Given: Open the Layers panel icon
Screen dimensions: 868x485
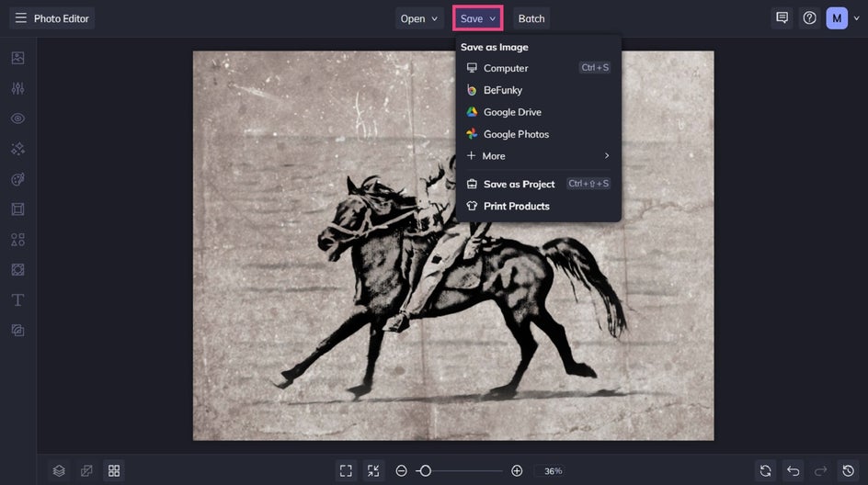Looking at the screenshot, I should (x=59, y=470).
